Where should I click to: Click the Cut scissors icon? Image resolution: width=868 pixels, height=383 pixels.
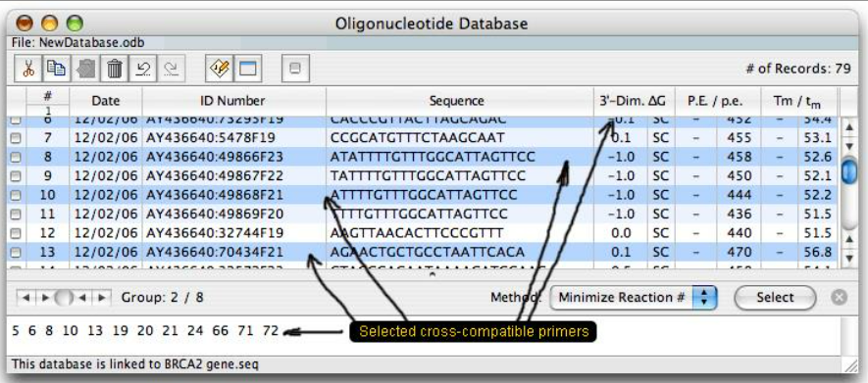click(27, 69)
